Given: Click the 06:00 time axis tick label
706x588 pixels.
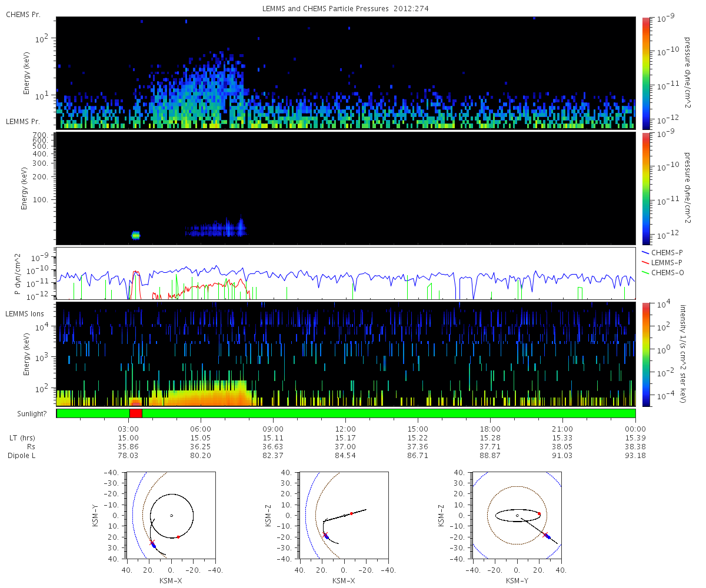Looking at the screenshot, I should click(x=201, y=429).
